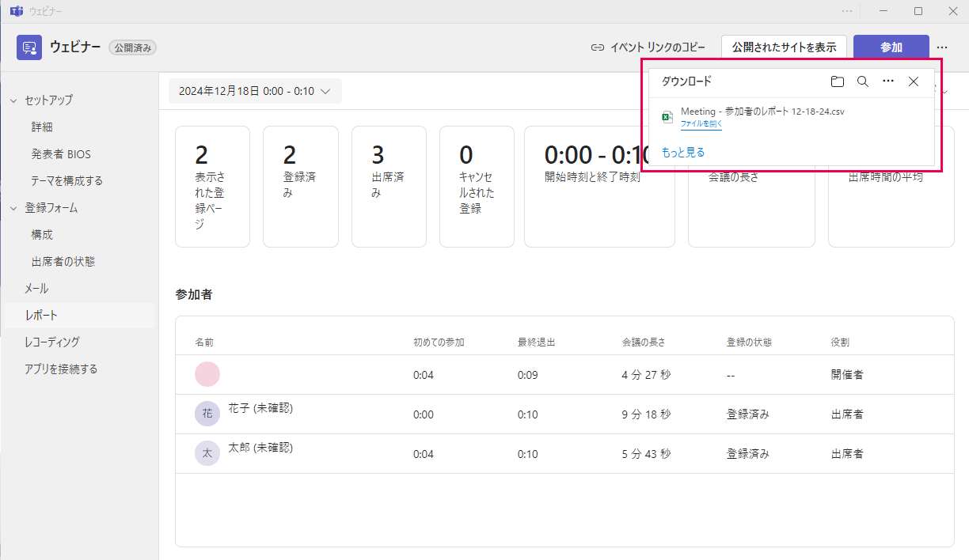The image size is (969, 560).
Task: Copy event link via イベント リンクのコピー
Action: 648,47
